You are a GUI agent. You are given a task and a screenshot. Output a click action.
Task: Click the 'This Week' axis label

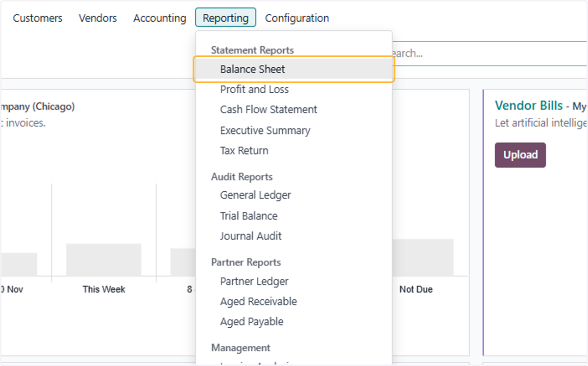[104, 289]
